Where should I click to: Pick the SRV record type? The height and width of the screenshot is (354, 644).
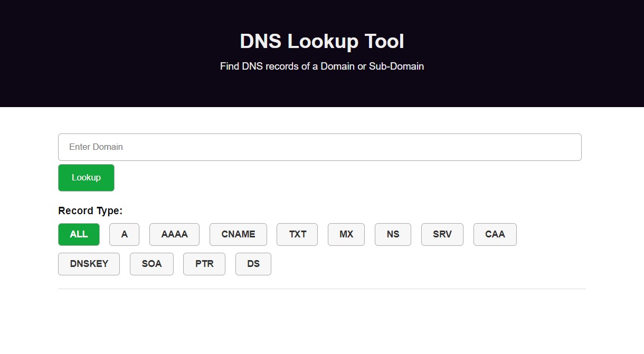[x=442, y=234]
